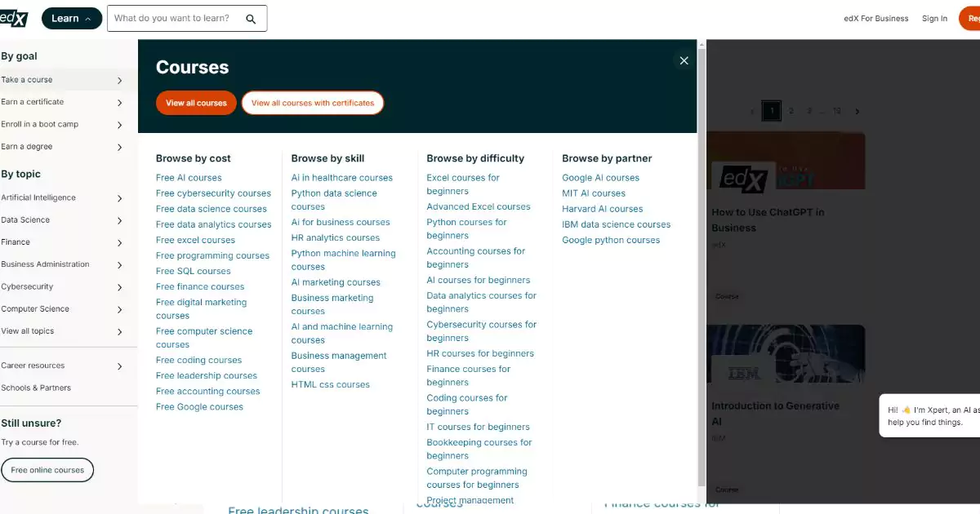This screenshot has height=514, width=980.
Task: Open AI in healthcare courses link
Action: tap(342, 178)
